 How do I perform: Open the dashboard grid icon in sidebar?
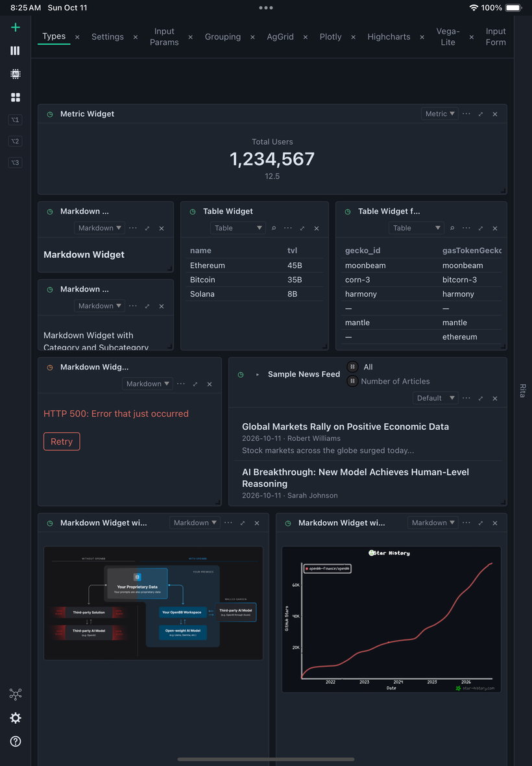pos(16,98)
